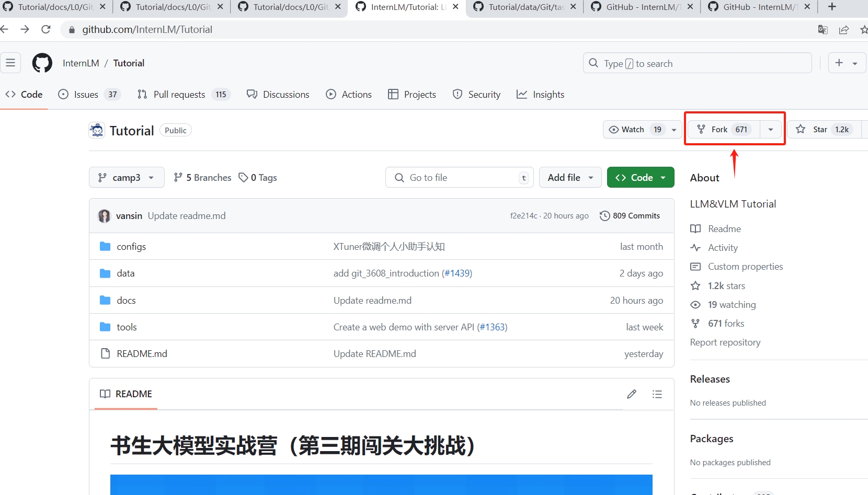
Task: Open the Releases section heading
Action: 710,379
